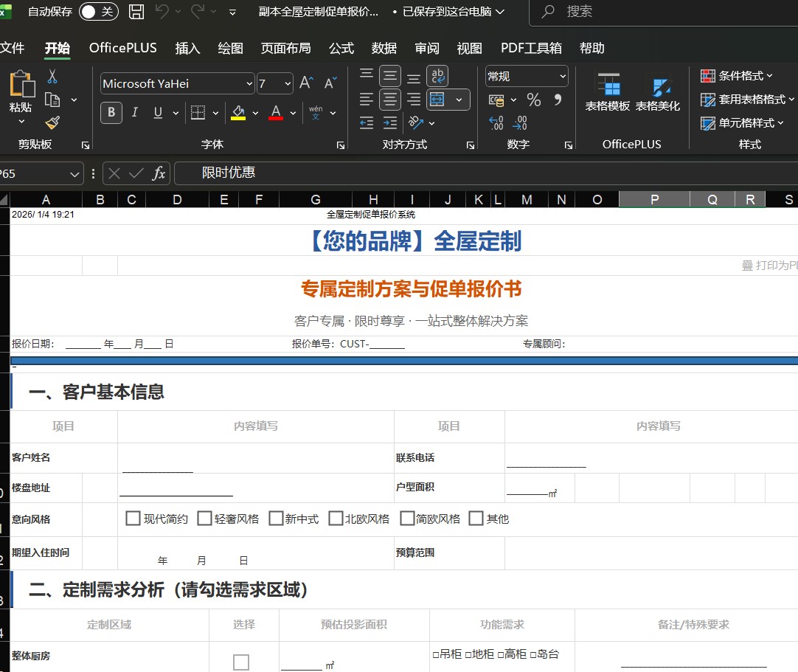Check the 现代简约 style checkbox
Screen dimensions: 798x672
coord(133,519)
